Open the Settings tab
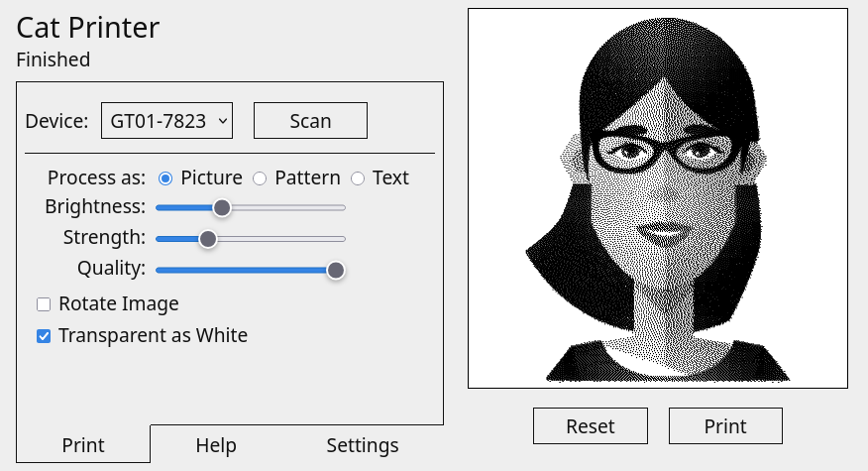This screenshot has width=868, height=471. [363, 445]
